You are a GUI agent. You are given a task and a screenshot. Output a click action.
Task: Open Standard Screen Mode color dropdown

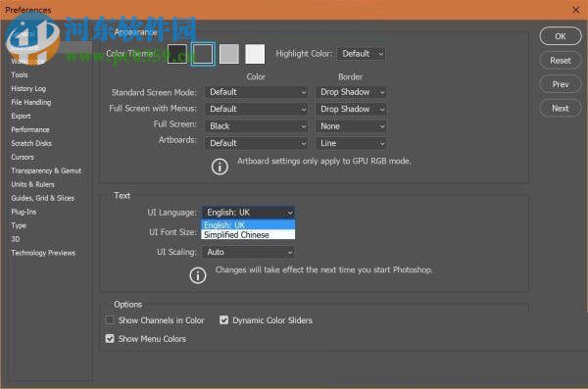coord(256,92)
